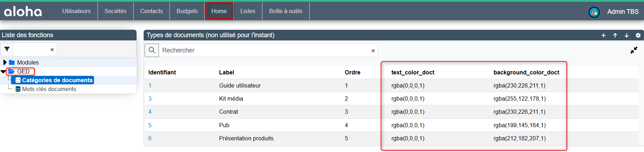Open the Budgets menu
Image resolution: width=644 pixels, height=152 pixels.
(187, 11)
